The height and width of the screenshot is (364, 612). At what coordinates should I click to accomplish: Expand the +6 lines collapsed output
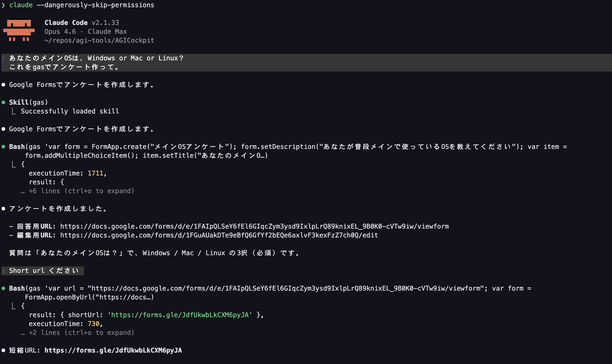click(x=81, y=191)
